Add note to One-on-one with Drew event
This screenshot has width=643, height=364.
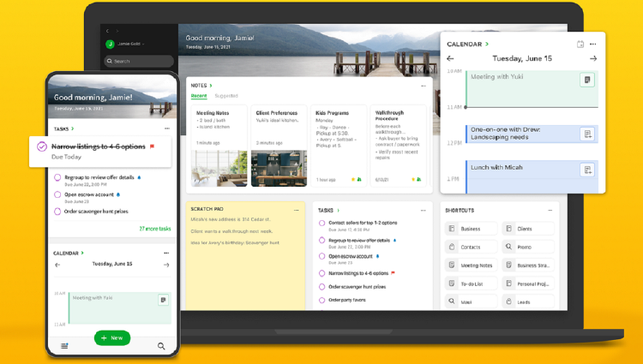(587, 134)
